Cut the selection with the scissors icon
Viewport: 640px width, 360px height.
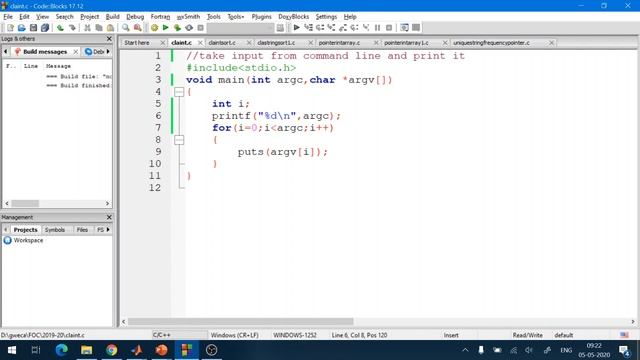(x=87, y=28)
